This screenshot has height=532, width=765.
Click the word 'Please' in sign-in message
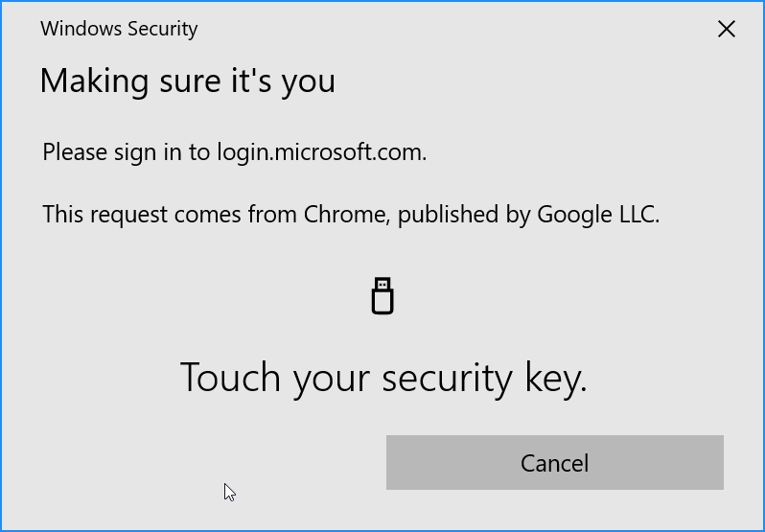click(71, 151)
